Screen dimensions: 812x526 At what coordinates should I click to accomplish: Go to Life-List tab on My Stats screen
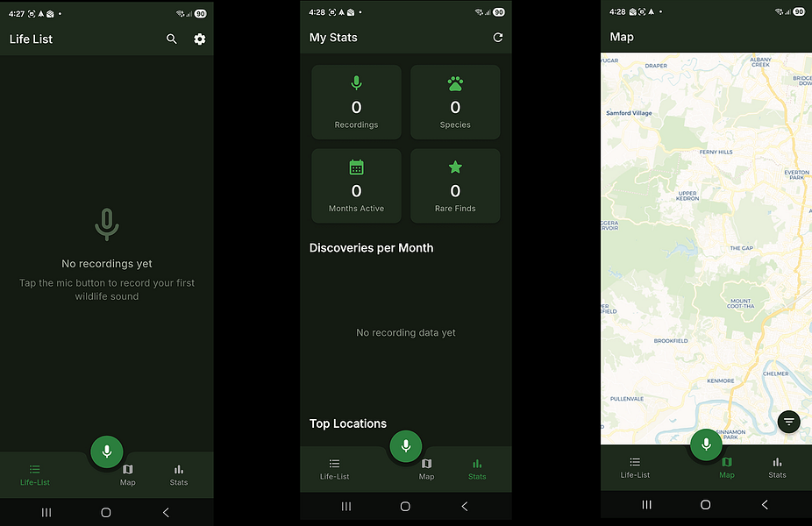[x=335, y=470]
